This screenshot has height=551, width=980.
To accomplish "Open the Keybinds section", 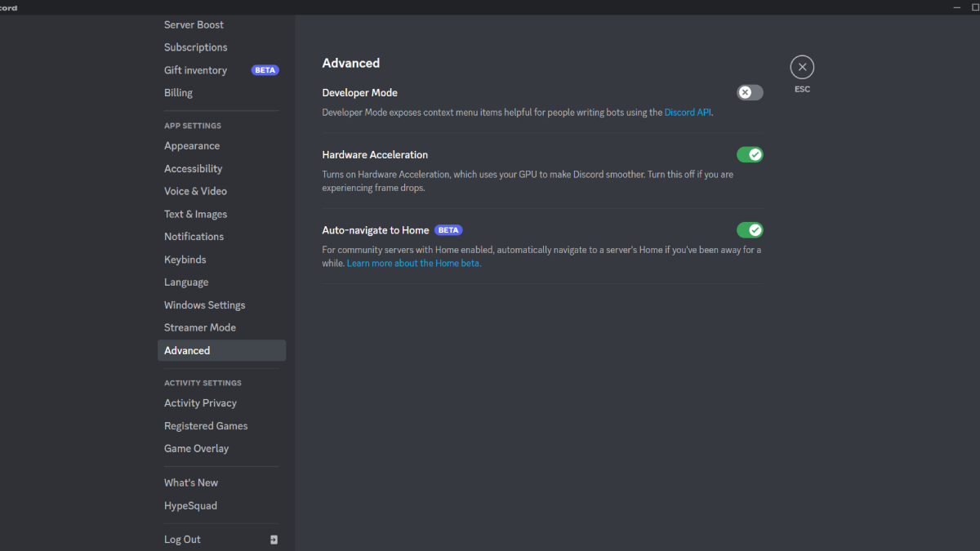I will [185, 259].
